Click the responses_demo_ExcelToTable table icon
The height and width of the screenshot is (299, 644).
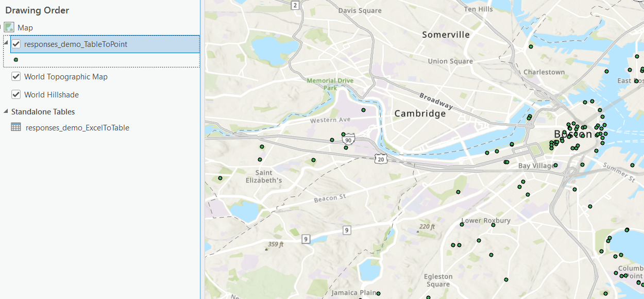pyautogui.click(x=16, y=127)
